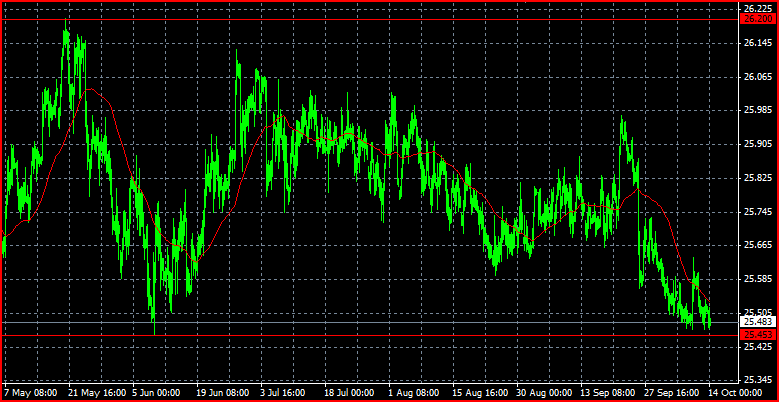
Task: Click the 25.345 price axis label
Action: 758,380
